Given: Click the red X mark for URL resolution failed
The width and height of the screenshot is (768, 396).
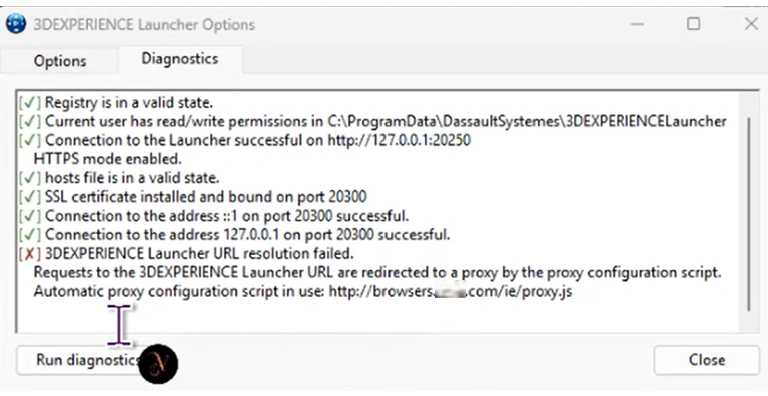Looking at the screenshot, I should (30, 254).
